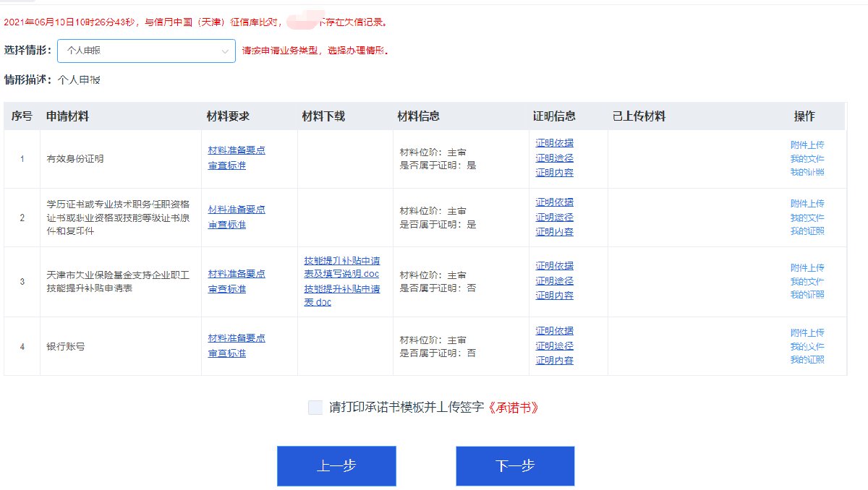Click the 上一步 button
This screenshot has height=490, width=868.
336,466
